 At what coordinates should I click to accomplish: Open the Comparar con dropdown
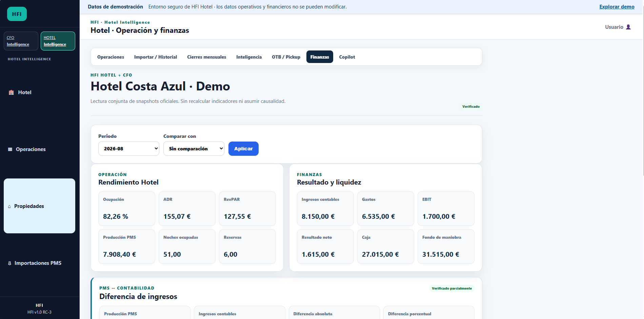click(x=194, y=149)
